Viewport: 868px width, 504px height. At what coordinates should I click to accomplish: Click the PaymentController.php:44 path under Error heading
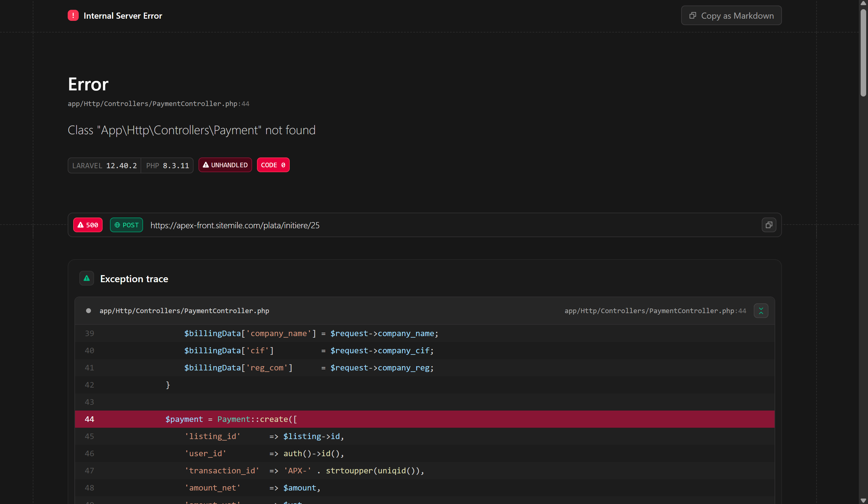(x=158, y=104)
